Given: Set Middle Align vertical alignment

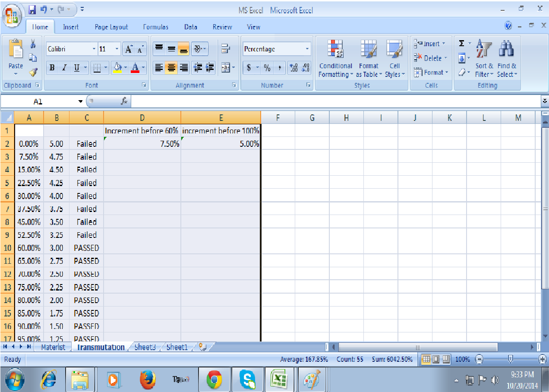Looking at the screenshot, I should 171,48.
